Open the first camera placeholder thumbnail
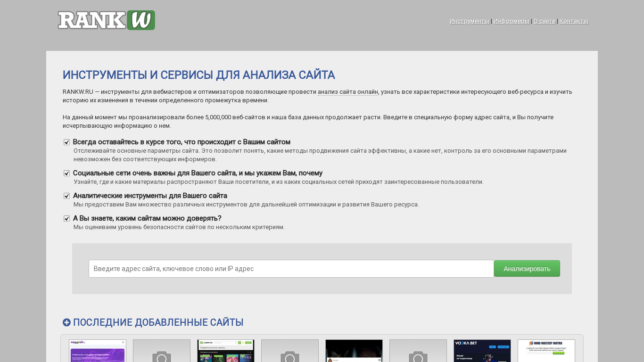The height and width of the screenshot is (362, 644). (162, 351)
